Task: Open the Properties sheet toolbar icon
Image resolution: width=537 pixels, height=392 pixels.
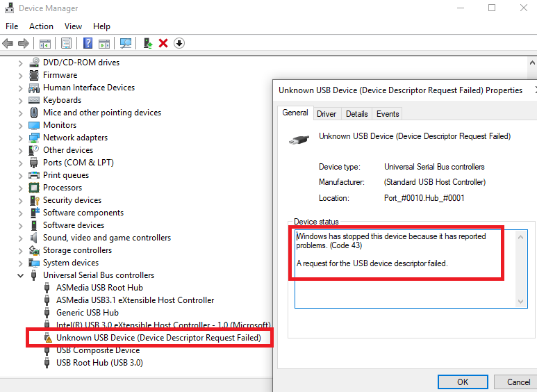Action: 67,43
